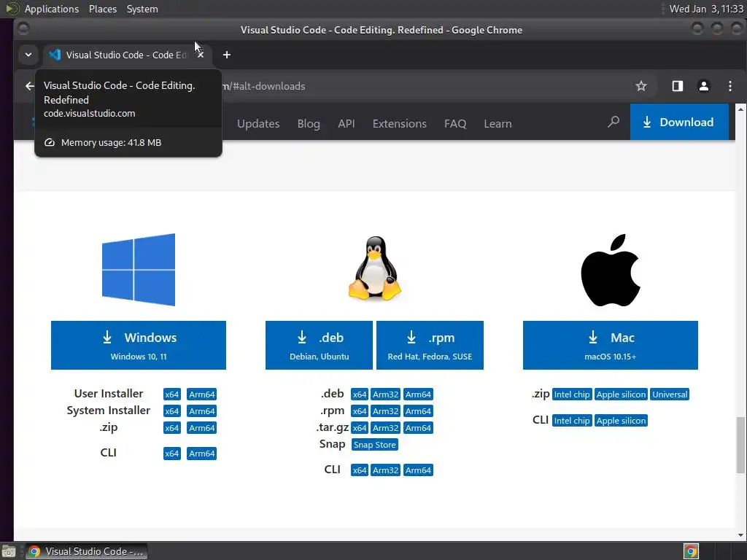Click the scrollbar down arrow
This screenshot has height=560, width=747.
(x=740, y=535)
